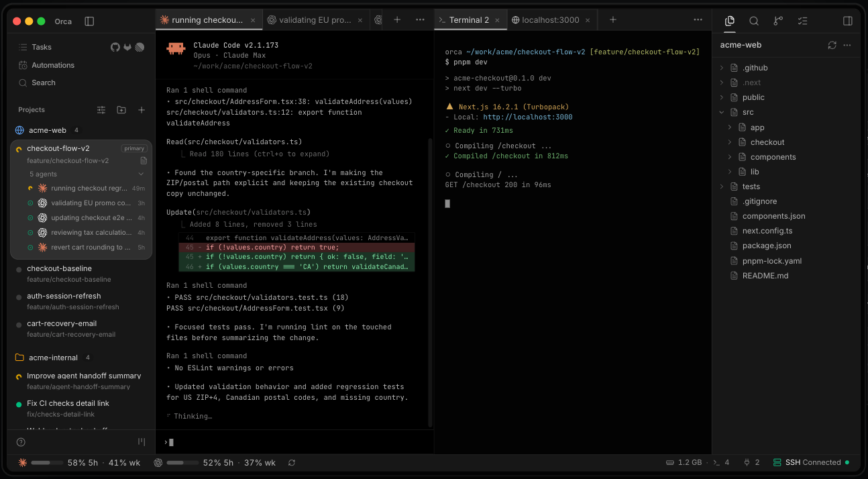Open the GitHub icon beside Tasks
Viewport: 868px width, 479px height.
[x=115, y=47]
